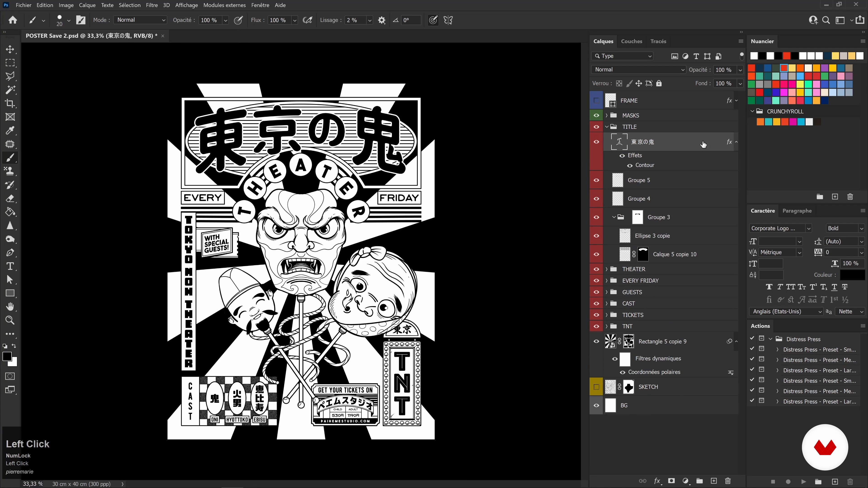The width and height of the screenshot is (868, 488).
Task: Delete layer with Layers panel trash icon
Action: [728, 481]
